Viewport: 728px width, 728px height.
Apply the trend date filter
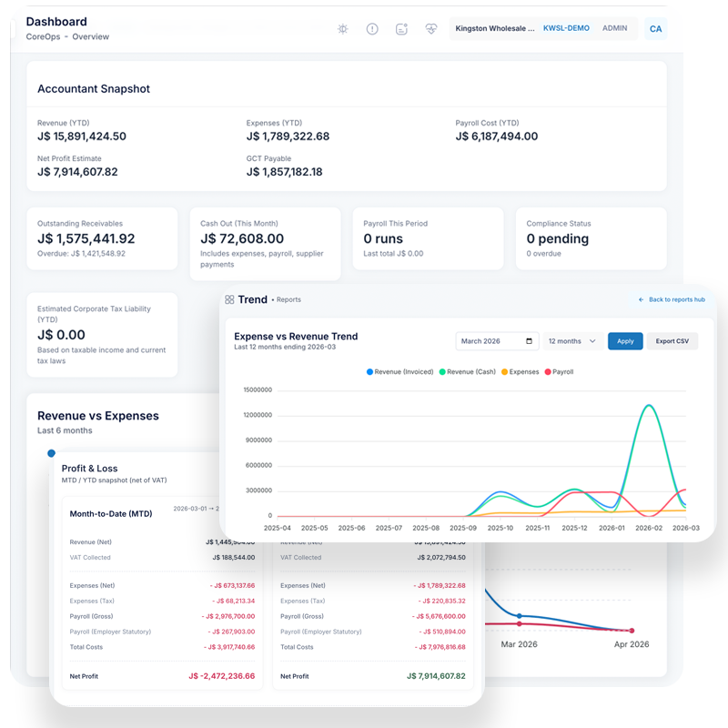[x=625, y=341]
